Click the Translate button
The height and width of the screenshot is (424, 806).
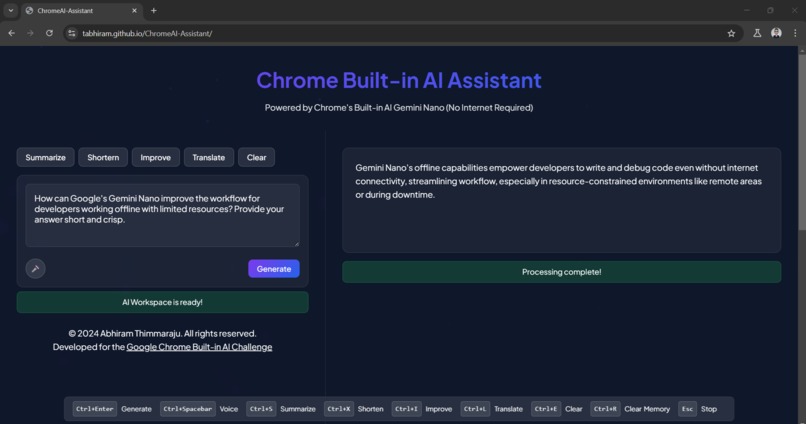click(x=209, y=157)
